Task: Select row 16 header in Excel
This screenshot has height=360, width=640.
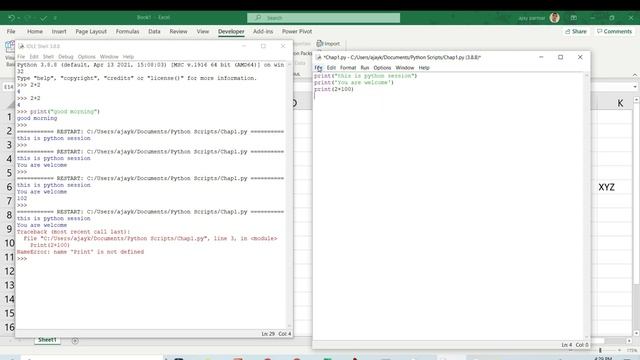Action: [x=9, y=327]
